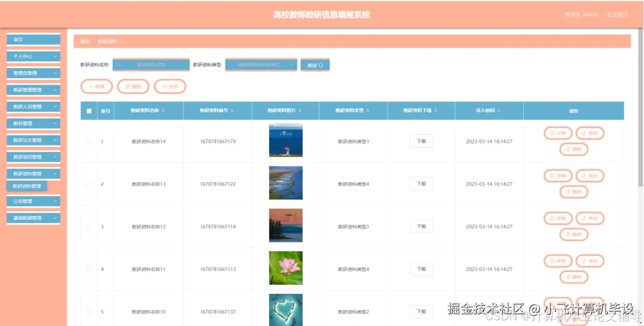644x326 pixels.
Task: Click the lotus flower image thumbnail
Action: pyautogui.click(x=285, y=269)
